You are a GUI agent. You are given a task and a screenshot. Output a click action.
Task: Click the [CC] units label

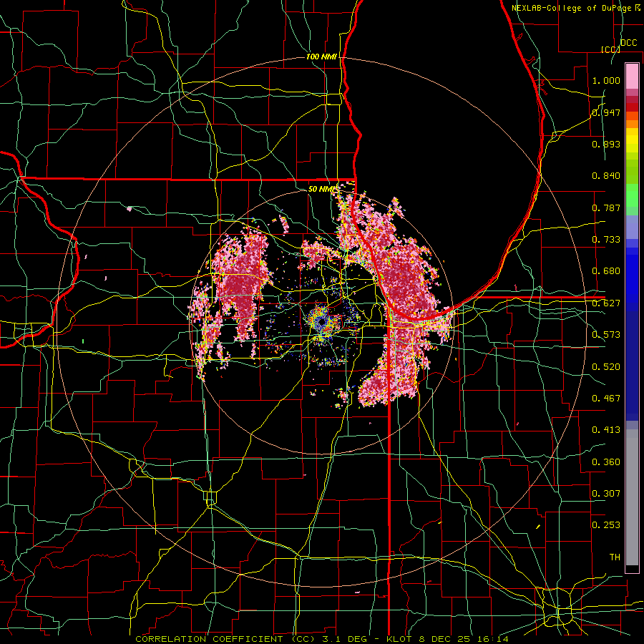tap(610, 49)
